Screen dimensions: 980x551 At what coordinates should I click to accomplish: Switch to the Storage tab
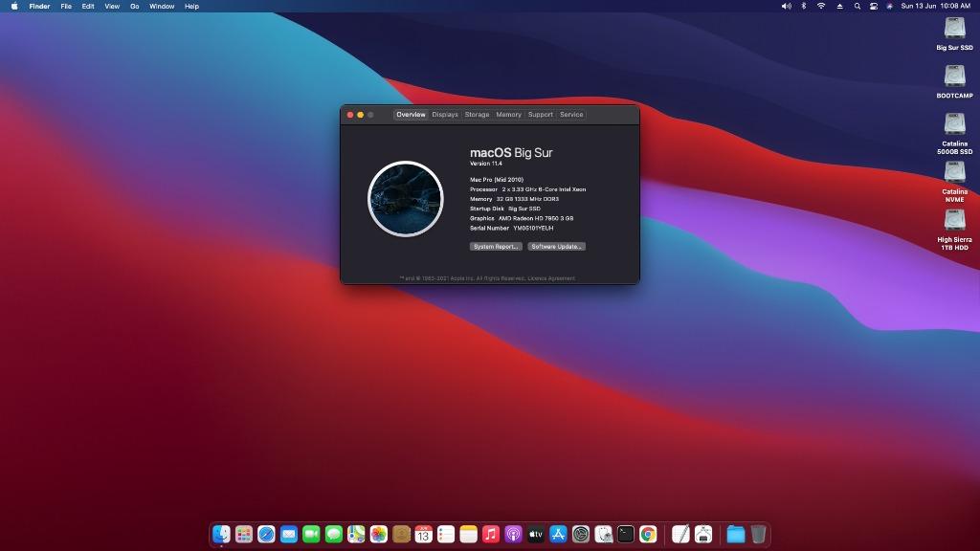477,115
